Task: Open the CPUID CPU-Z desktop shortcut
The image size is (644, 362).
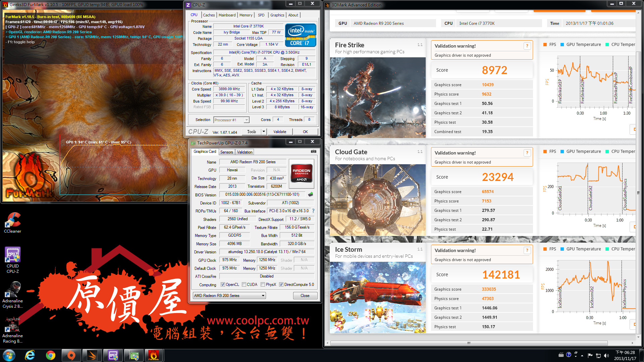Action: point(12,260)
